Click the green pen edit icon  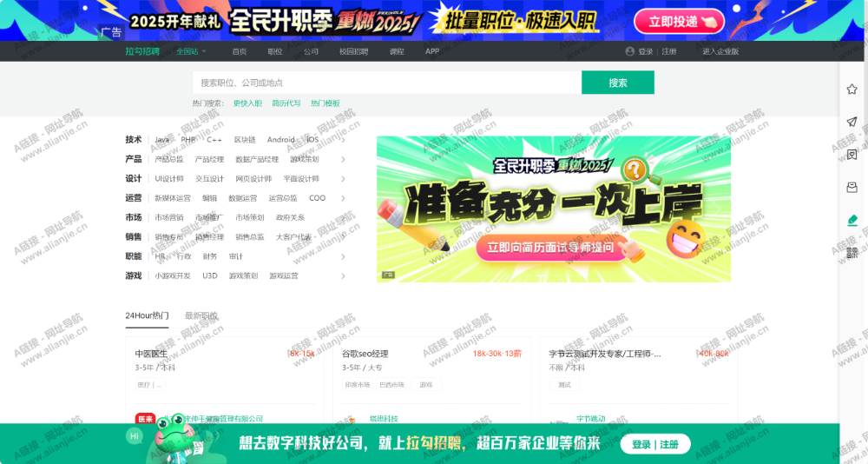point(852,220)
